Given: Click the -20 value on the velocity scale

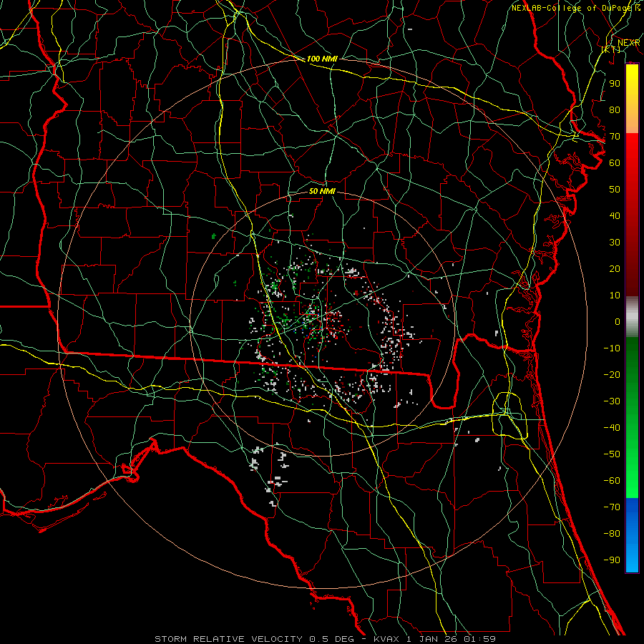Looking at the screenshot, I should coord(612,374).
